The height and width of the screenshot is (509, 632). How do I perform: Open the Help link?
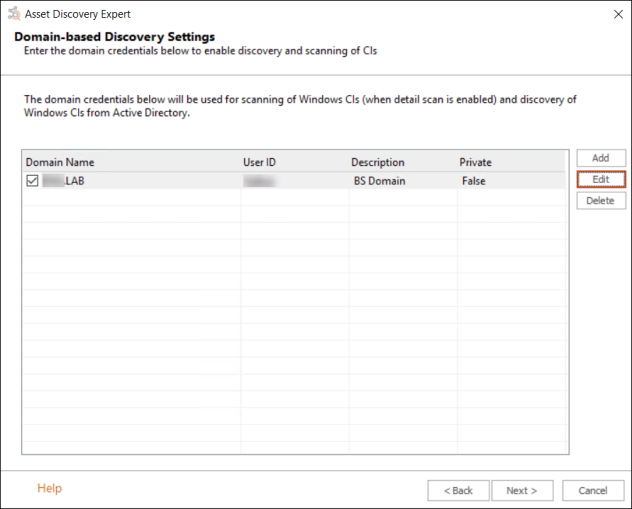pos(49,488)
